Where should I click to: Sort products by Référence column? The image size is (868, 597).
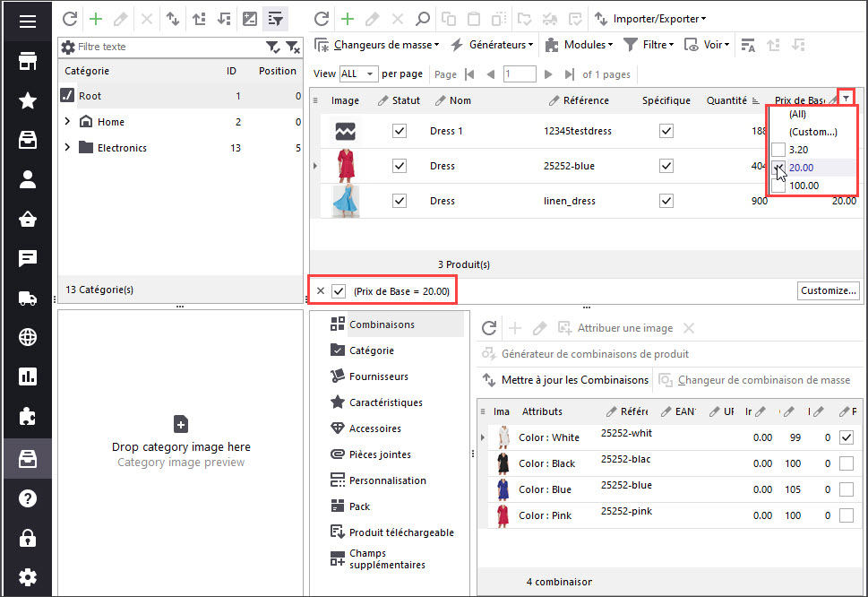pyautogui.click(x=586, y=100)
